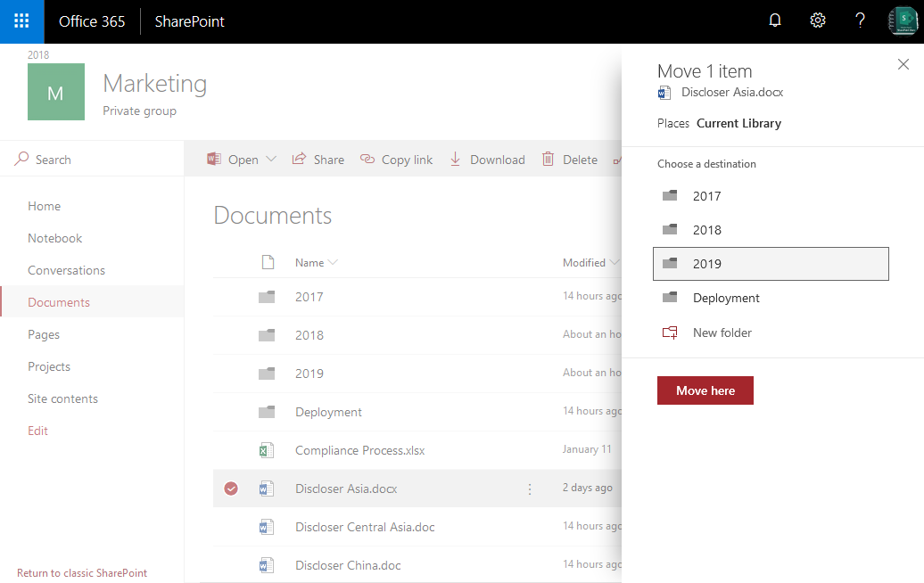Go to Site contents
924x583 pixels.
(x=62, y=398)
